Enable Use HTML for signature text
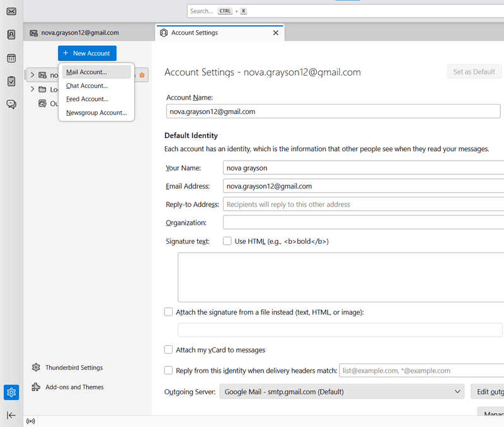This screenshot has height=427, width=504. click(227, 241)
